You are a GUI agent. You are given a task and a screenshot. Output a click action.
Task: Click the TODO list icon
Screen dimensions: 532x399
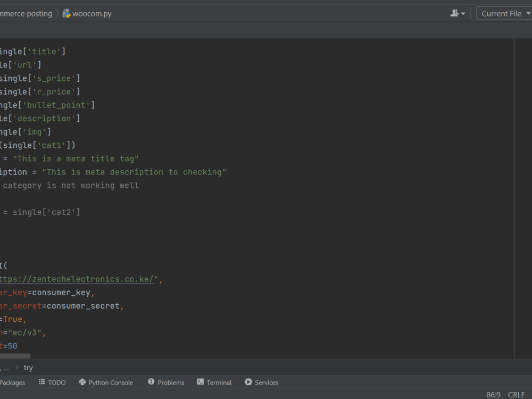[x=41, y=382]
